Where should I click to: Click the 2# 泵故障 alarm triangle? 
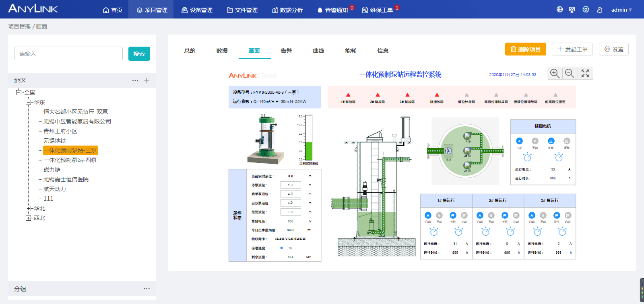(378, 95)
